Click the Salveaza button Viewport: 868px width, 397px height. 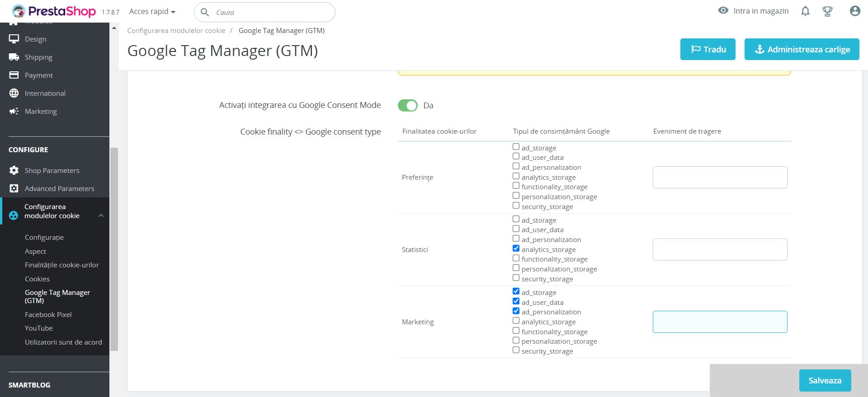point(825,381)
